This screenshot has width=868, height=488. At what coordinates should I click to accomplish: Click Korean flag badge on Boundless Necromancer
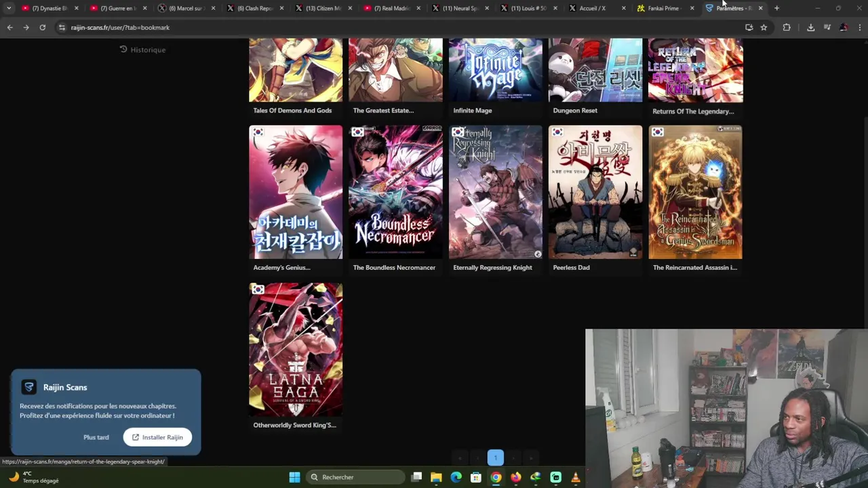click(357, 132)
